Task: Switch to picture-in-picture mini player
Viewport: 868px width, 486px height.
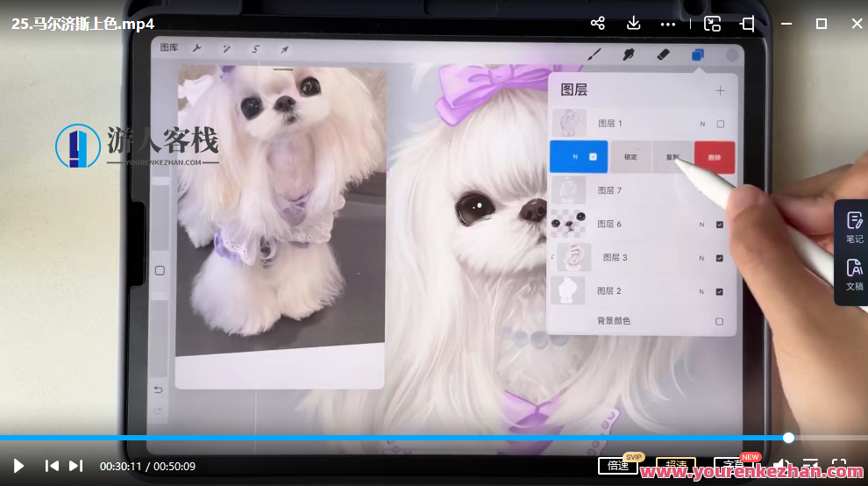Action: click(712, 24)
